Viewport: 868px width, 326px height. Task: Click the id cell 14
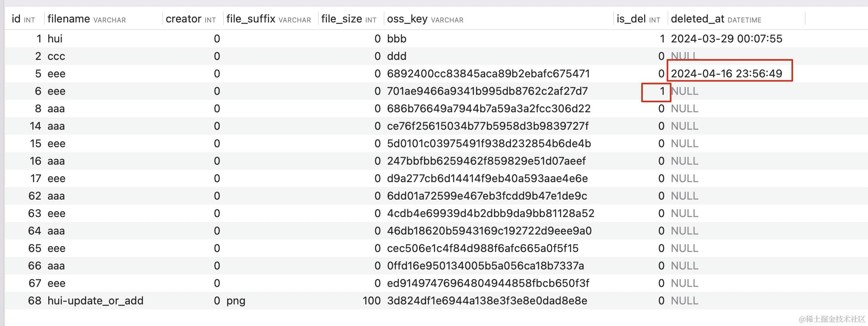click(x=35, y=126)
